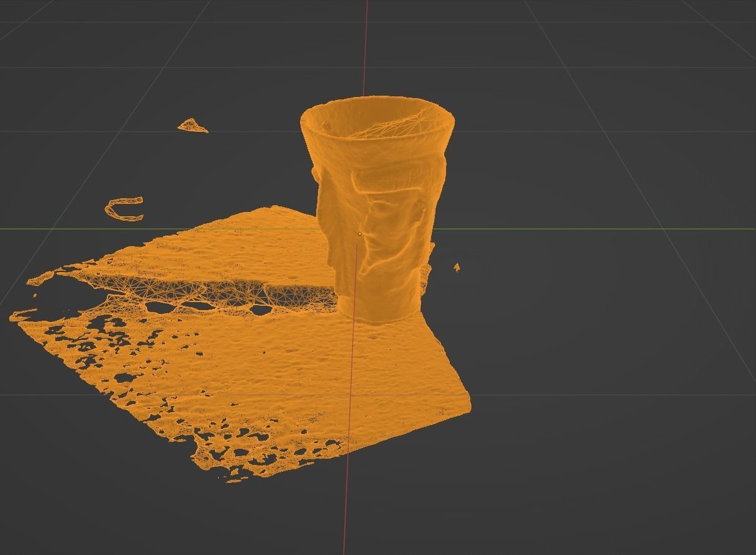Click the object origin dot on the cup
Screen dimensions: 756x555
360,234
